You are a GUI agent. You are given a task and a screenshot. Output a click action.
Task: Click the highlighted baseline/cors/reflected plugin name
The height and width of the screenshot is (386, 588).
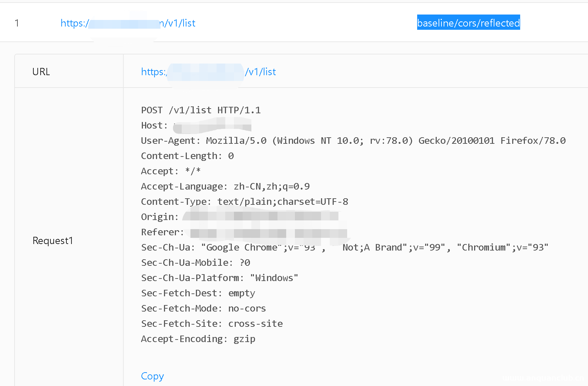pyautogui.click(x=468, y=23)
